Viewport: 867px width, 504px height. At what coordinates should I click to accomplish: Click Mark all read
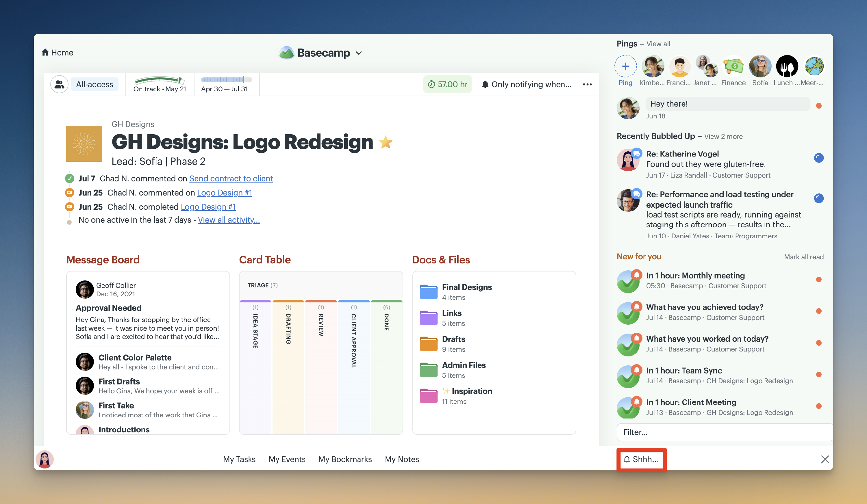[804, 257]
